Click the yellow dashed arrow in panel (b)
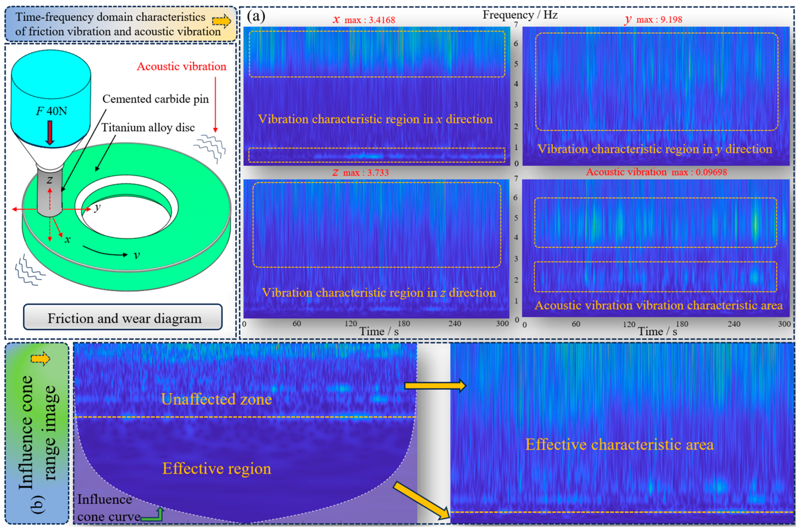 (x=40, y=359)
